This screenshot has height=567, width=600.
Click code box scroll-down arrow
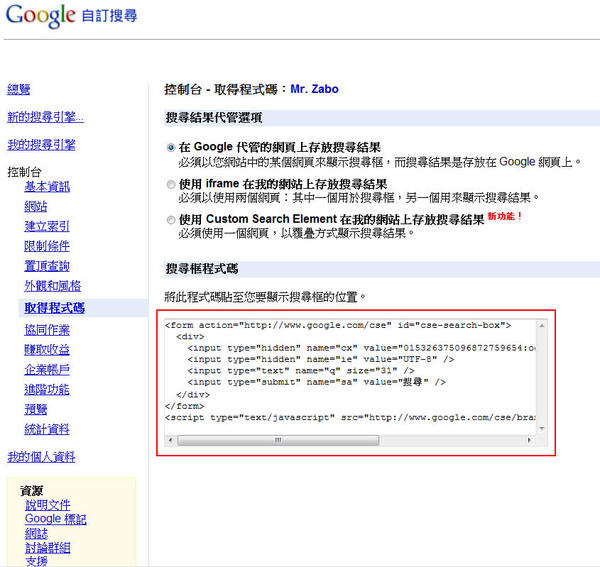(542, 429)
